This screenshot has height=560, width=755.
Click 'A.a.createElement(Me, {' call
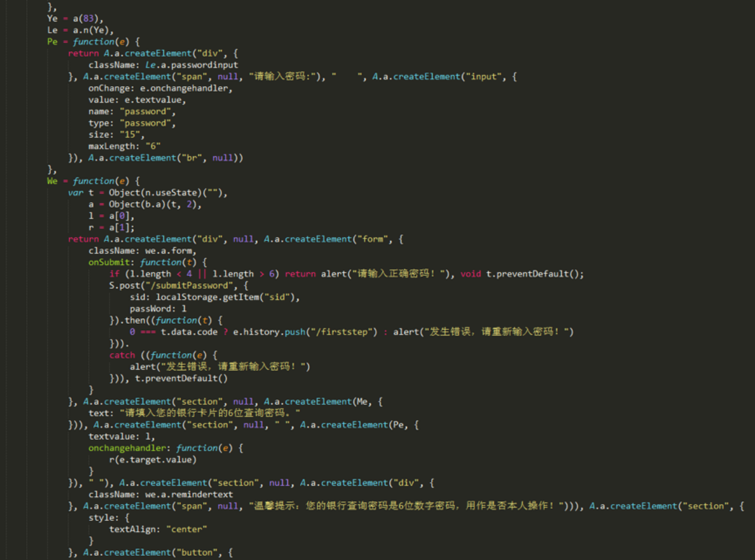point(323,402)
